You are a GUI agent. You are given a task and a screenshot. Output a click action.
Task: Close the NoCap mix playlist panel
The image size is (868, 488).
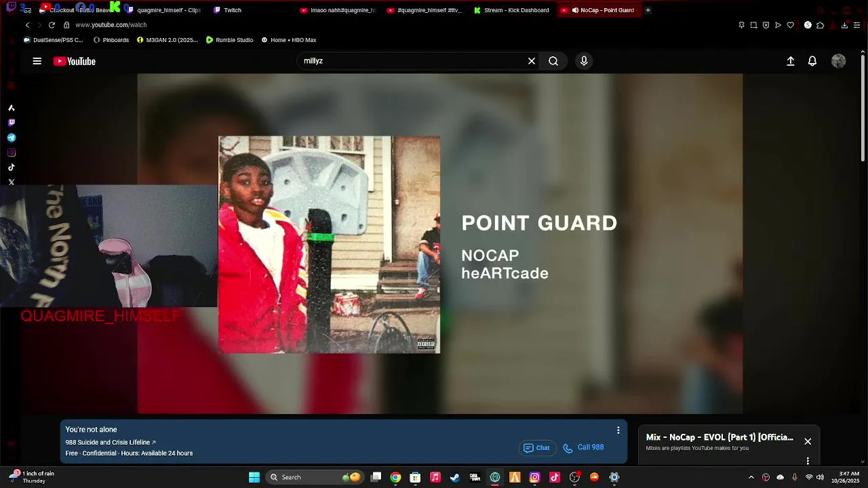coord(808,441)
